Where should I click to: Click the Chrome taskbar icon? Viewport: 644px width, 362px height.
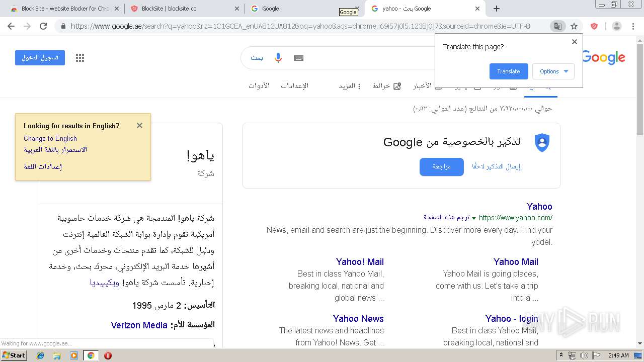tap(91, 355)
